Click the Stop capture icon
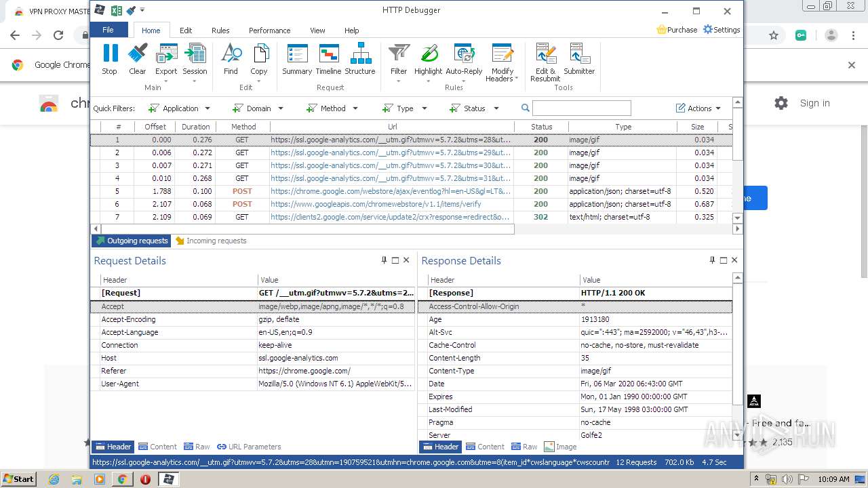 pos(109,53)
